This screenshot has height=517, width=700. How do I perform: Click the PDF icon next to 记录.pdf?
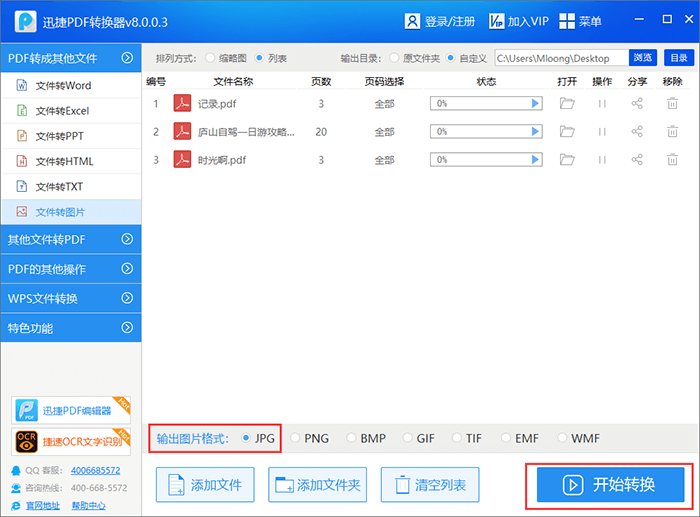(182, 103)
